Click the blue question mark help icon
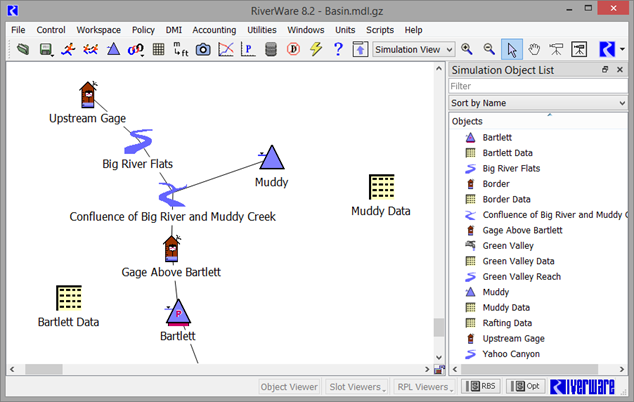The width and height of the screenshot is (634, 402). click(338, 49)
